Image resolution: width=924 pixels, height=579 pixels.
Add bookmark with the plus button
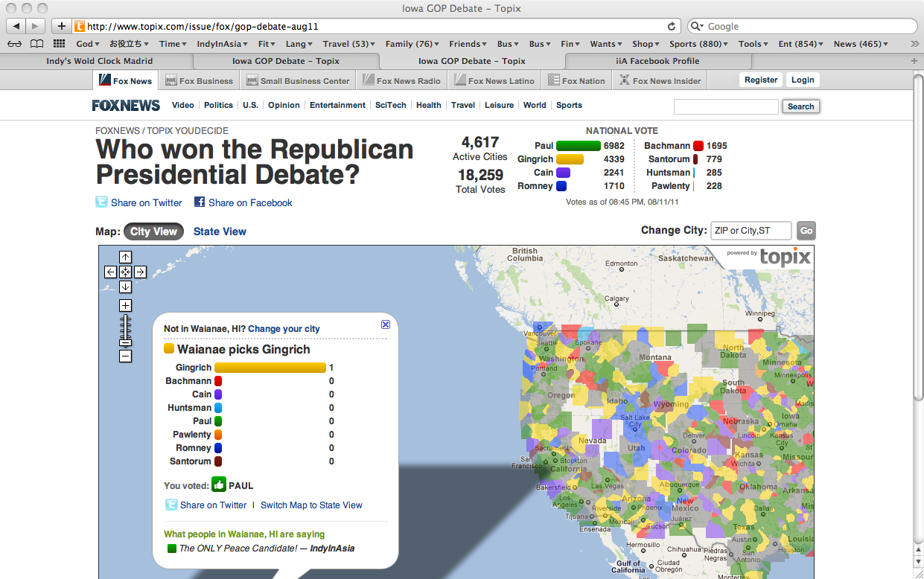tap(61, 26)
